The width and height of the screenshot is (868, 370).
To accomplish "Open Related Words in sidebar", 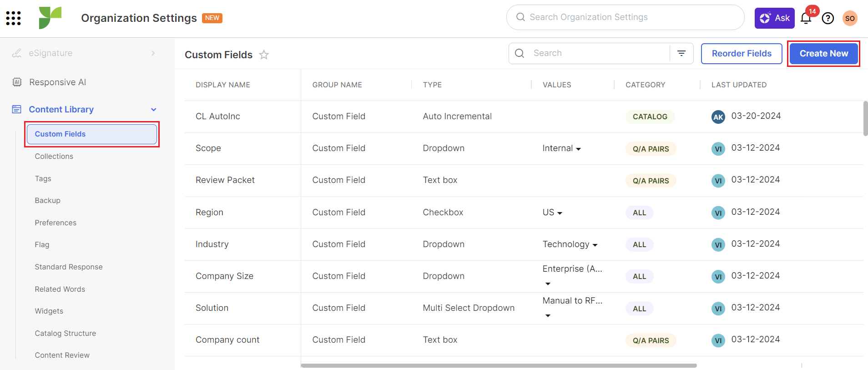I will 60,289.
